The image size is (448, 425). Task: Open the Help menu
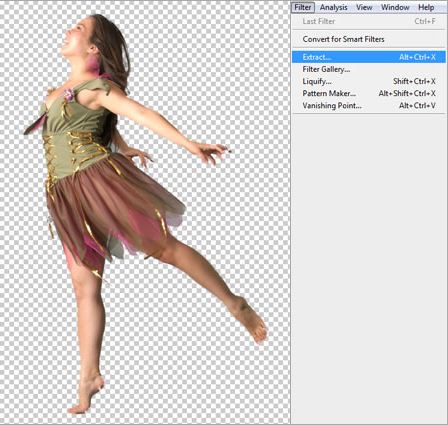point(426,7)
